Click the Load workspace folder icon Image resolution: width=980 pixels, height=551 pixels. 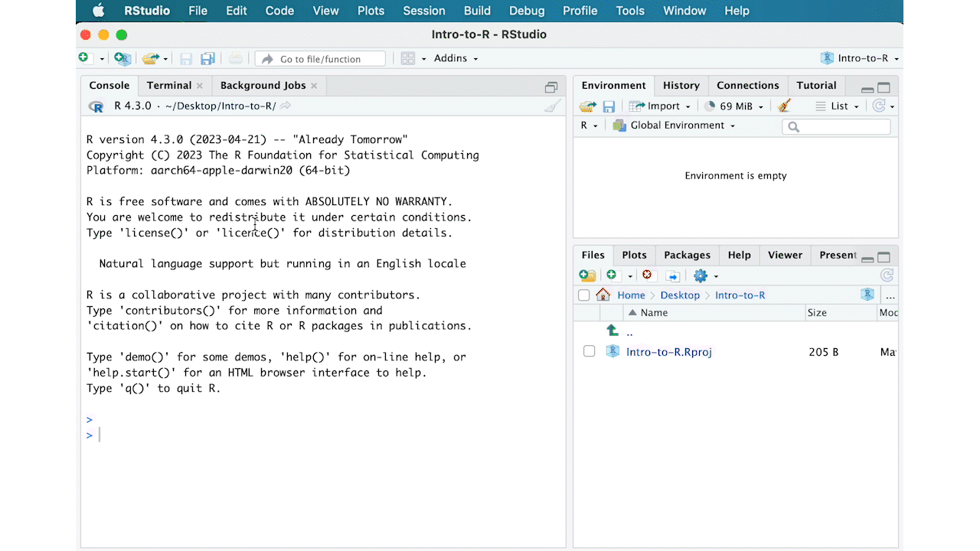pos(587,106)
